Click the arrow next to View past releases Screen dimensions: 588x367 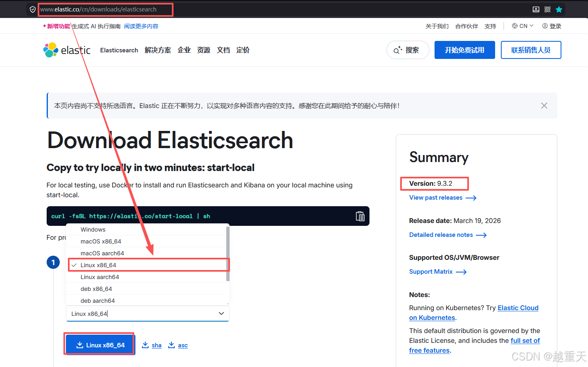tap(471, 198)
